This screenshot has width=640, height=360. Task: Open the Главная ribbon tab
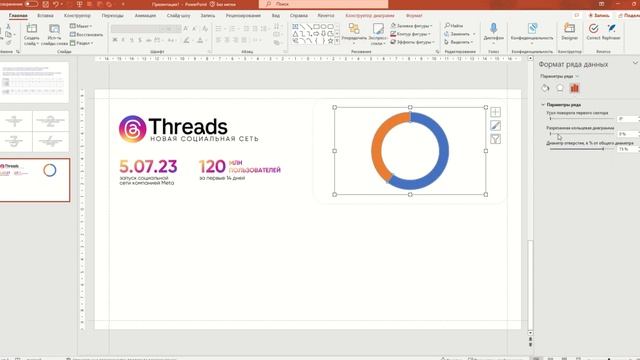tap(18, 16)
